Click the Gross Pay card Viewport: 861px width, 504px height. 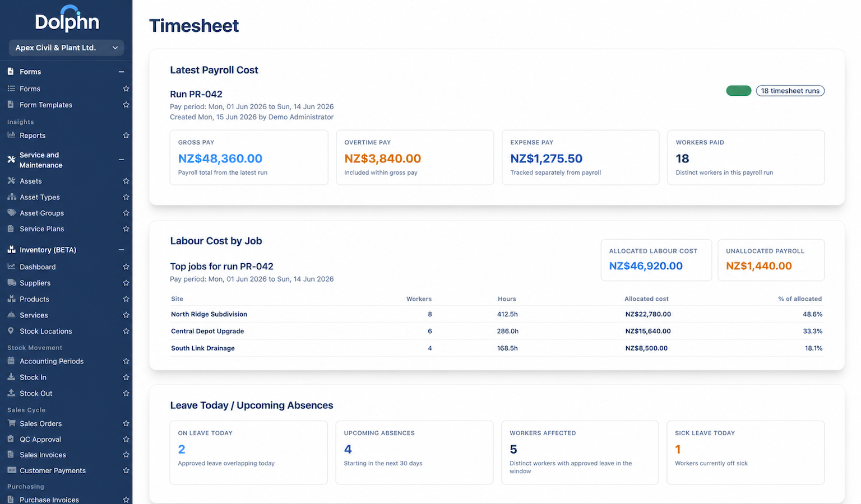pyautogui.click(x=249, y=157)
